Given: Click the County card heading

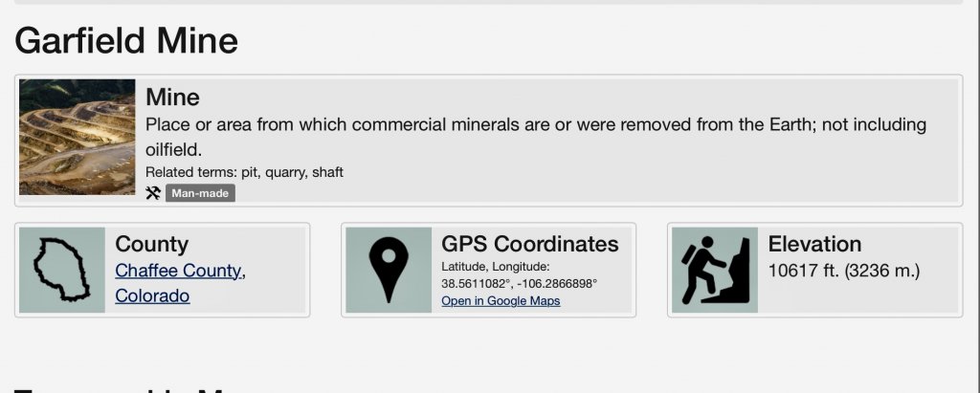Looking at the screenshot, I should (x=151, y=244).
